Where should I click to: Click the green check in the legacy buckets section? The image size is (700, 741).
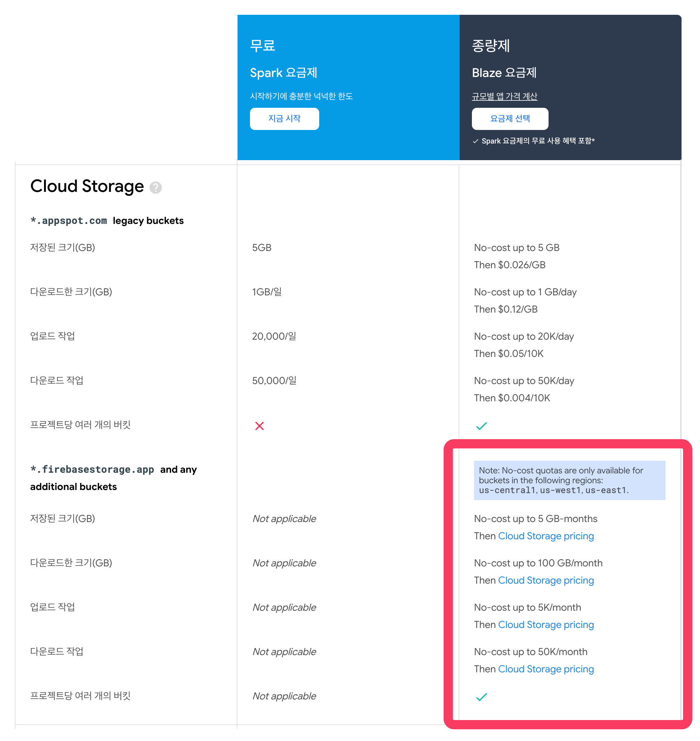click(481, 426)
